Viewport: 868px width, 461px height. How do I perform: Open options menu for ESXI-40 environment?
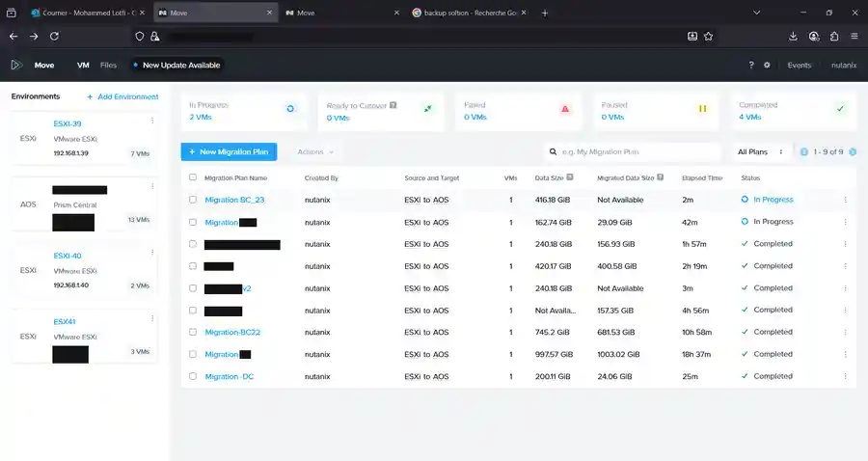tap(152, 253)
